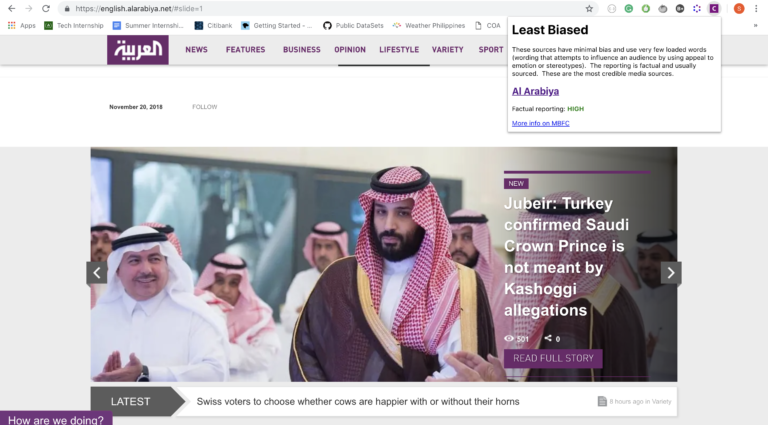Viewport: 768px width, 425px height.
Task: Expand the hidden bookmarks chevron
Action: point(755,25)
